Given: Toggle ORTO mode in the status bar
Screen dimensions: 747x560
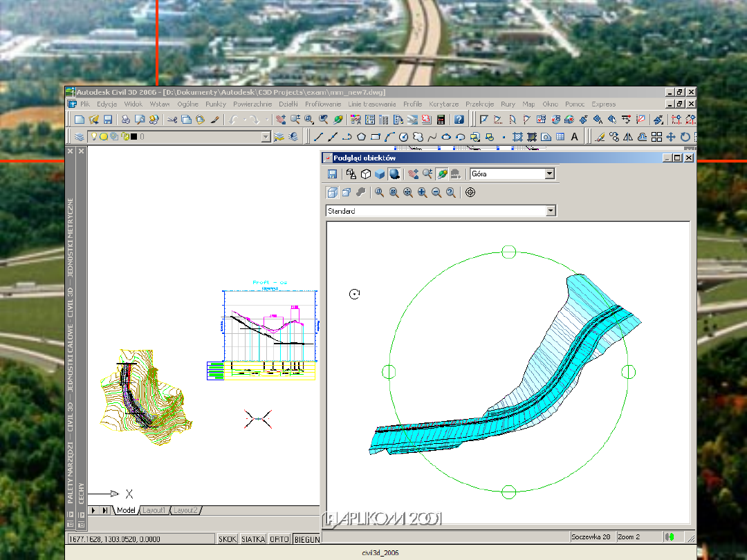Looking at the screenshot, I should [279, 539].
